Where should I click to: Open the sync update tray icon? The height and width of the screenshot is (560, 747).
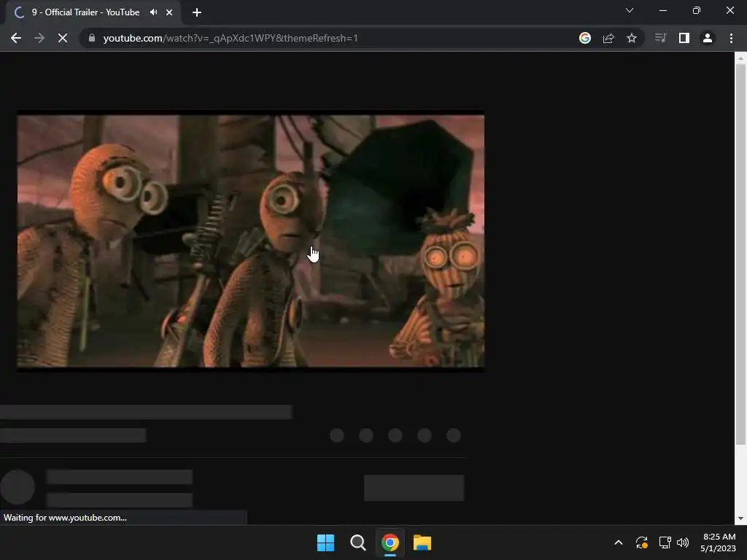642,542
